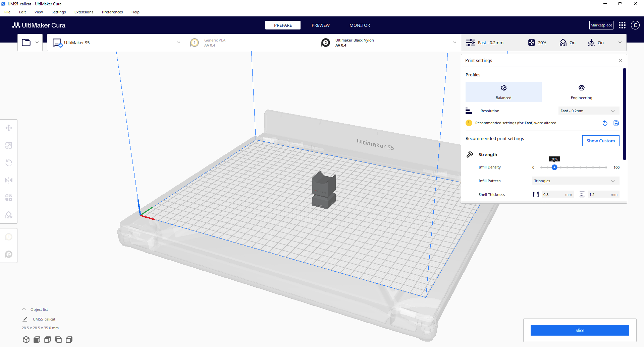Save altered settings to profile
Screen dimensions: 644x347
tap(616, 123)
